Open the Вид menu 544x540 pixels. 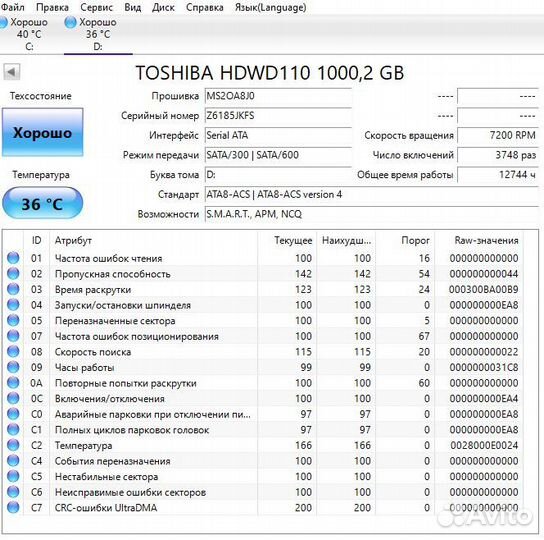pyautogui.click(x=133, y=7)
